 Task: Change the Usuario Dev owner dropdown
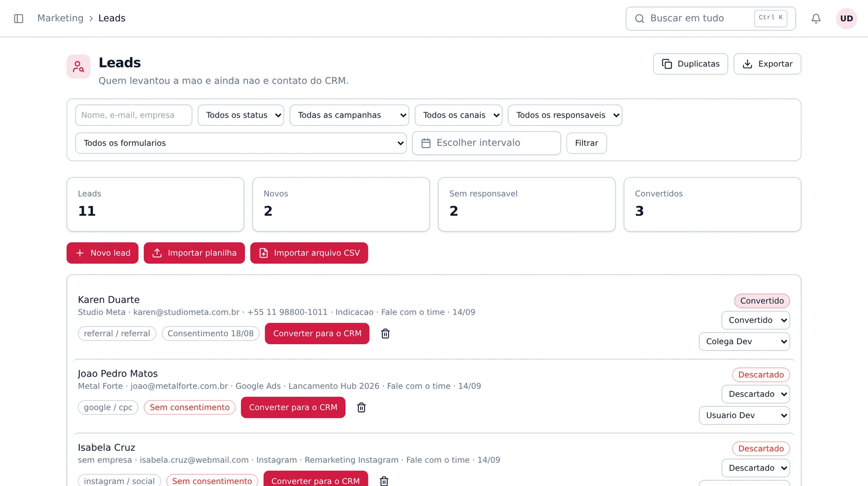pyautogui.click(x=745, y=415)
